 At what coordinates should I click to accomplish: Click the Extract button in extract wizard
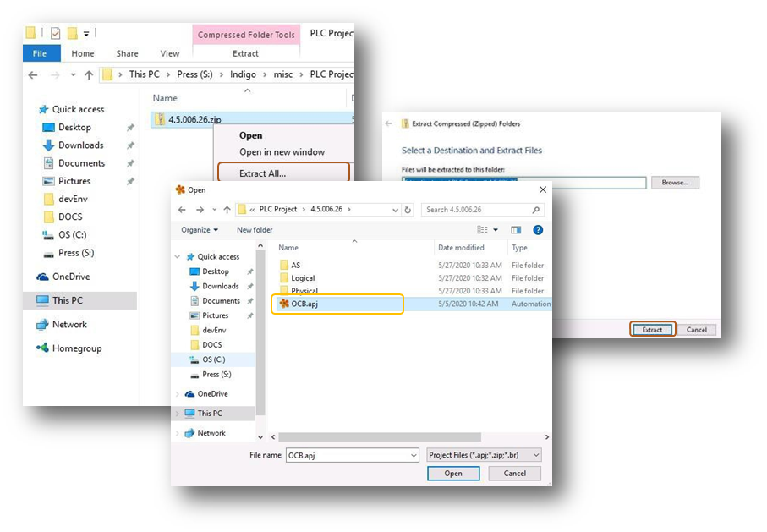pyautogui.click(x=652, y=329)
